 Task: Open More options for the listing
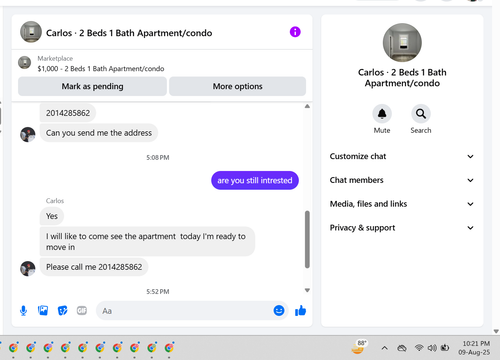coord(237,86)
